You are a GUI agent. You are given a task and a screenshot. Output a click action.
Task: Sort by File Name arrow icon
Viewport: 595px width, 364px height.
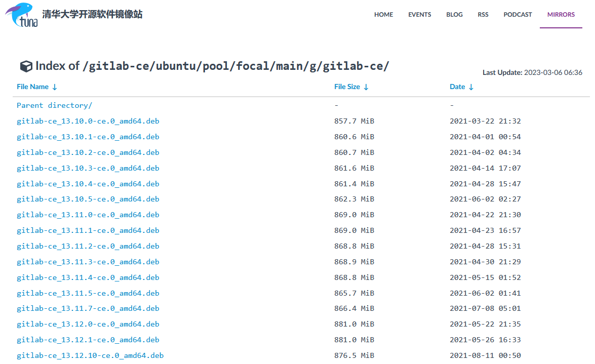click(55, 87)
